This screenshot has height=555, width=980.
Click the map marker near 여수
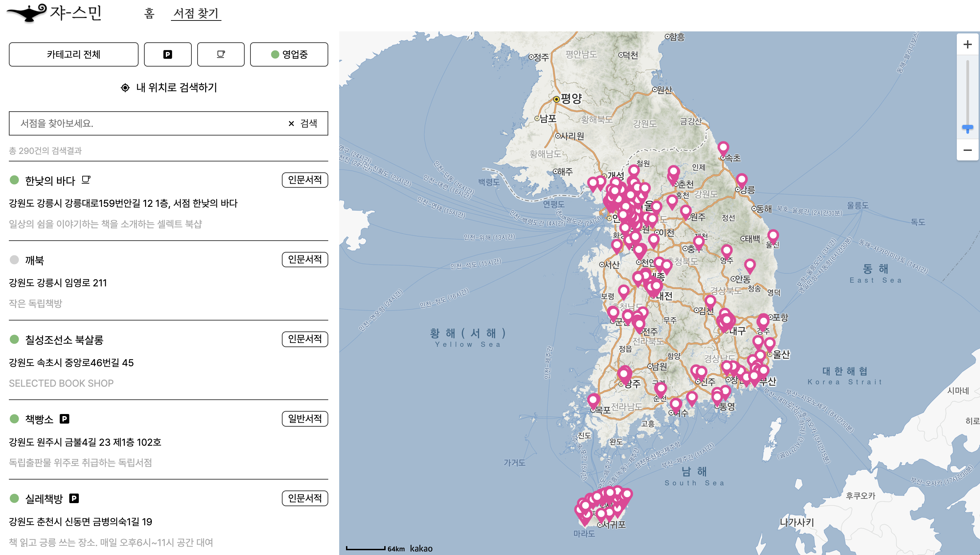tap(676, 405)
